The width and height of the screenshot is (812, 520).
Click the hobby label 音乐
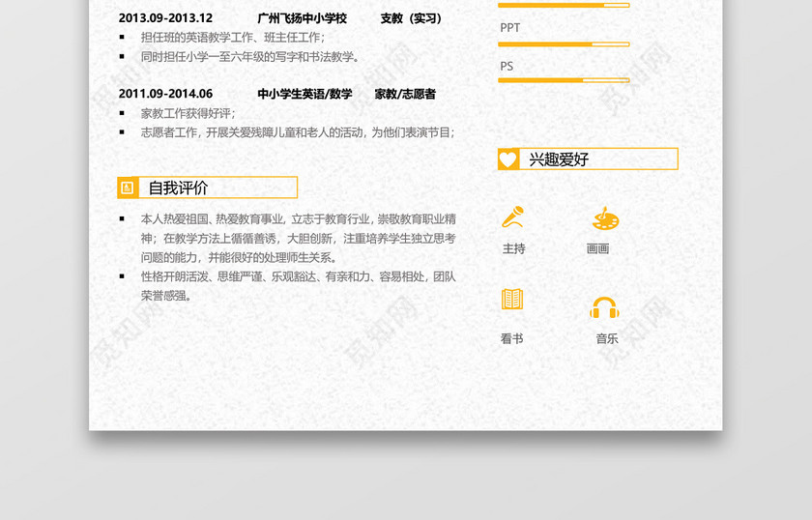(x=607, y=338)
